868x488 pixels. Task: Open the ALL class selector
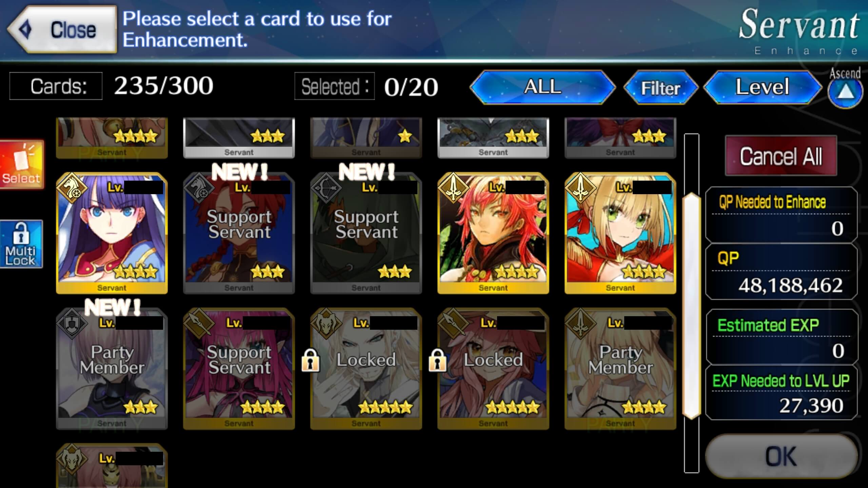pos(542,87)
